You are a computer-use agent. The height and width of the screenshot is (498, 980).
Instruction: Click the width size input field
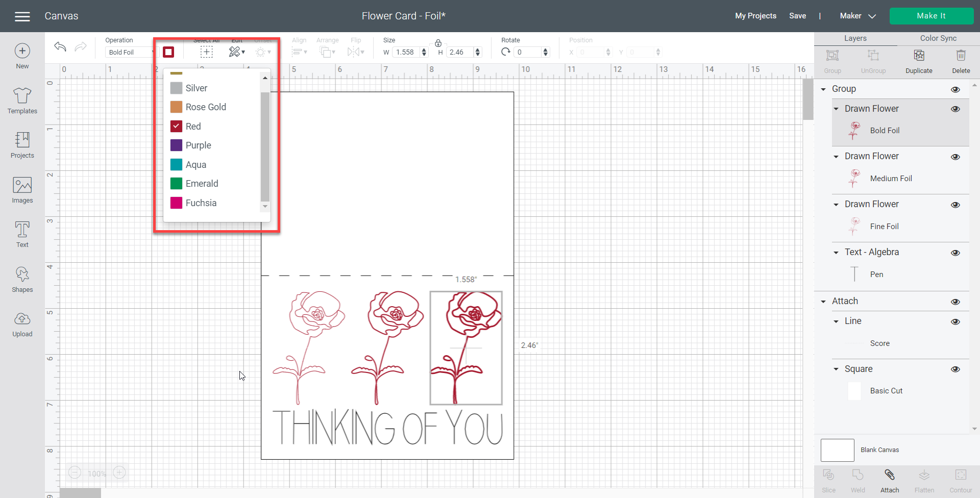(406, 52)
